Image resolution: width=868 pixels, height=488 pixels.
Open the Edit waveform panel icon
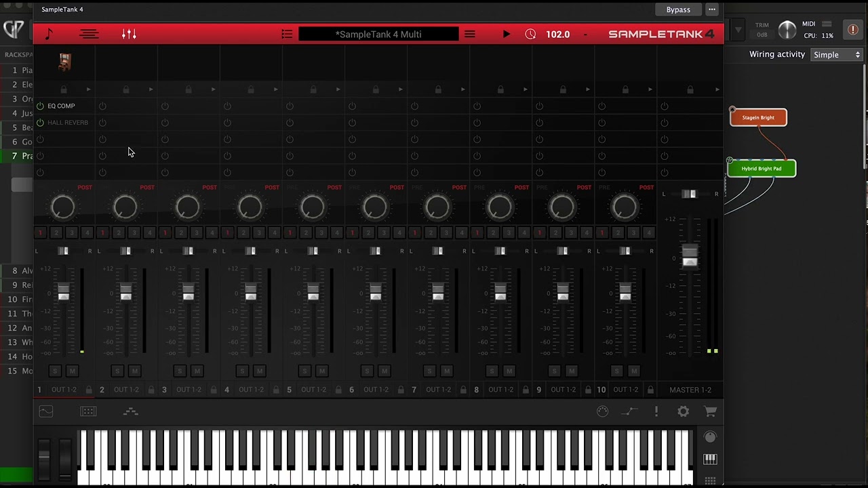(x=45, y=411)
